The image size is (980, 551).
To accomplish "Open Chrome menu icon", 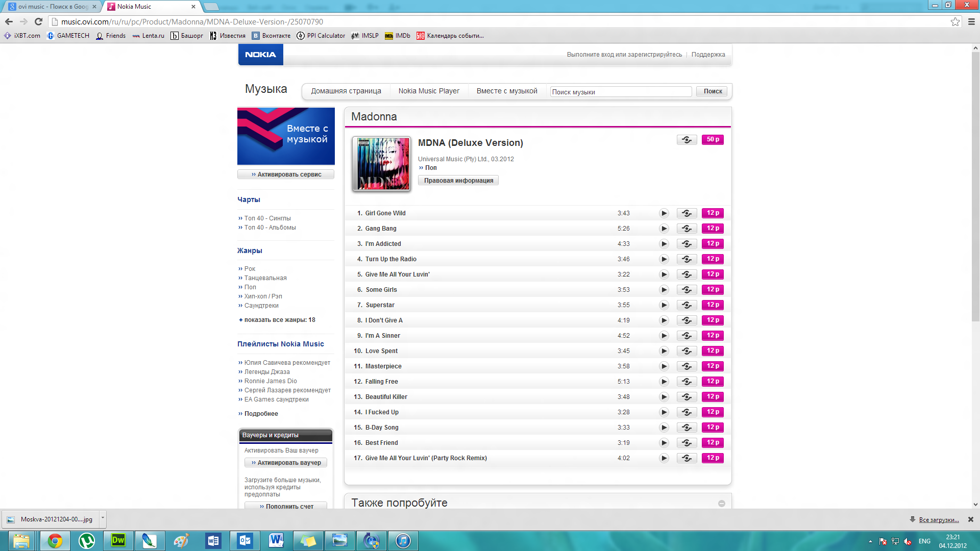I will pos(971,22).
